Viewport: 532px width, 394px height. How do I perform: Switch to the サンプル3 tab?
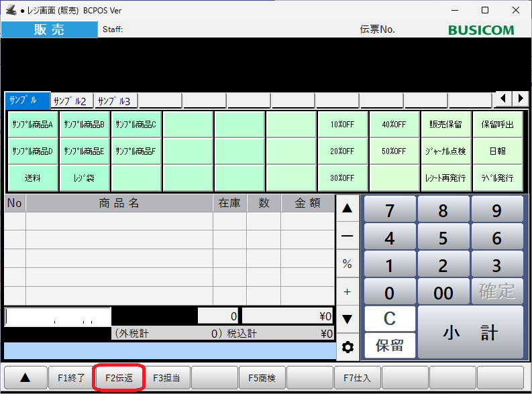pos(115,101)
